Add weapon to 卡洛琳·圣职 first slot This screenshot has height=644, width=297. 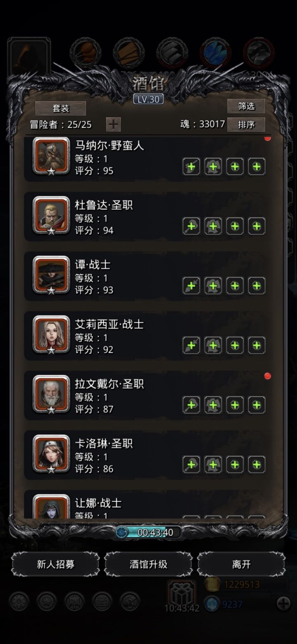(191, 465)
